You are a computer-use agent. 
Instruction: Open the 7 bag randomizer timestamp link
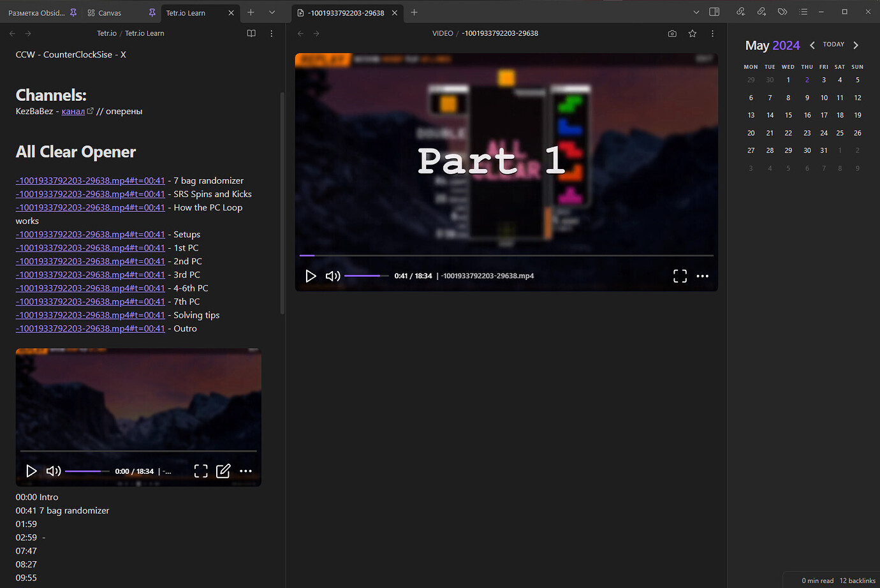pos(90,181)
